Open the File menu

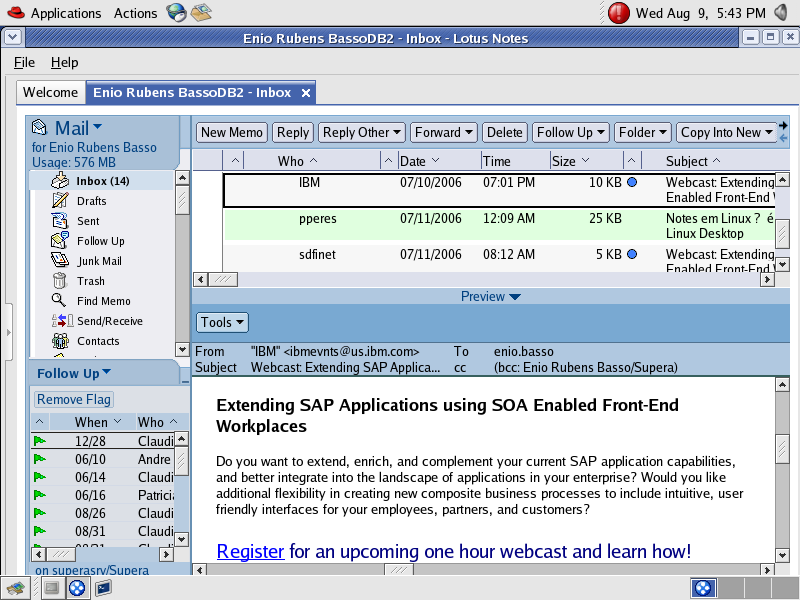coord(24,62)
